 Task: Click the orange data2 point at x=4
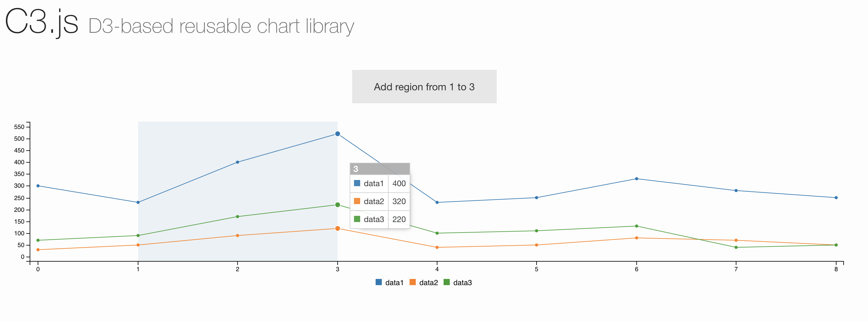click(437, 247)
